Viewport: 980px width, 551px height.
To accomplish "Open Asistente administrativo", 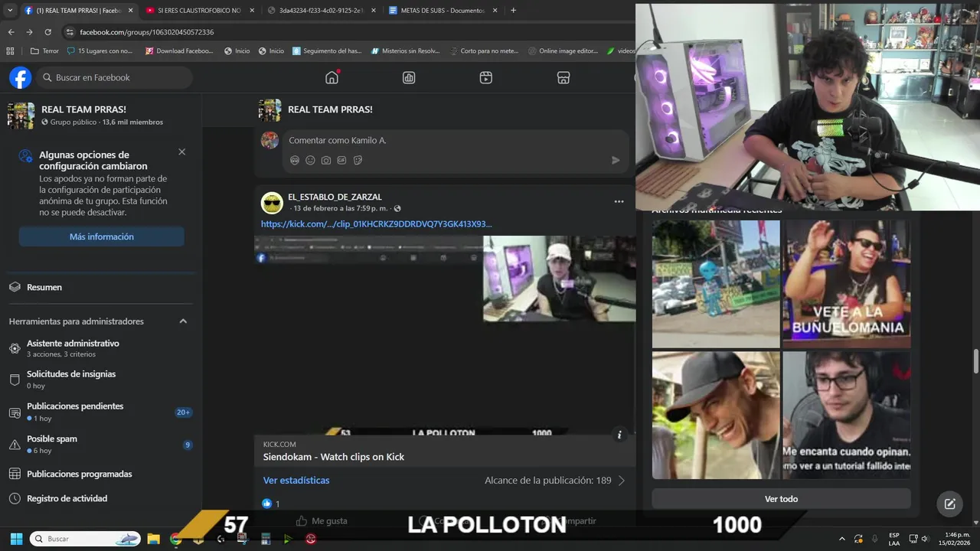I will click(x=100, y=348).
